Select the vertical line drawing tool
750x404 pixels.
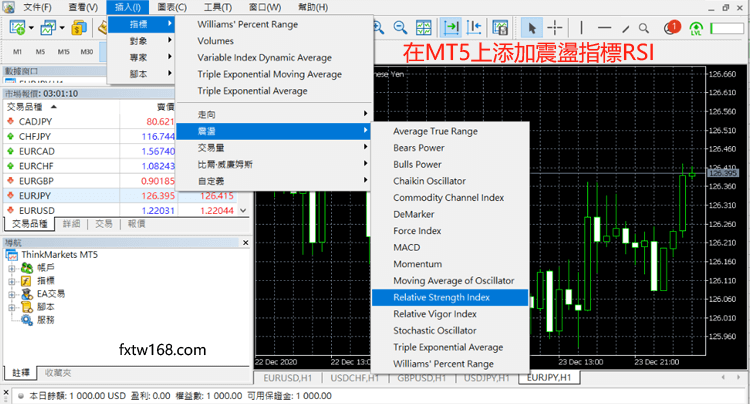point(580,27)
